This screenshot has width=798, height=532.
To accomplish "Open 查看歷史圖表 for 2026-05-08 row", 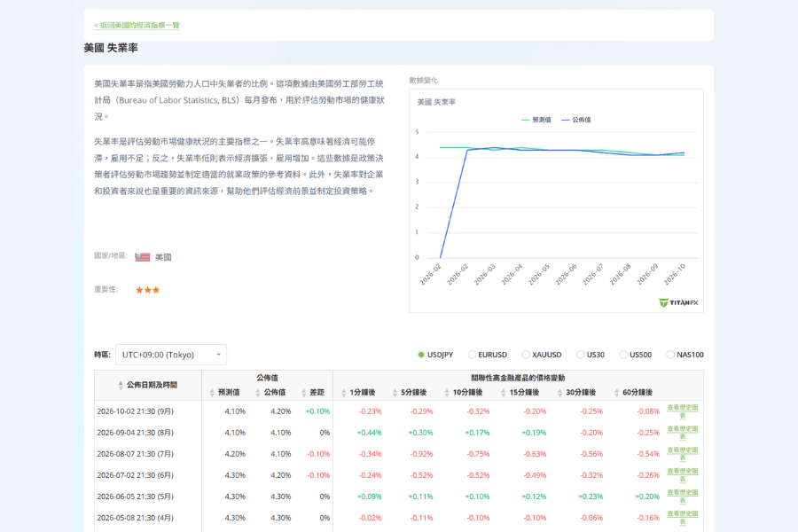I will pyautogui.click(x=683, y=518).
